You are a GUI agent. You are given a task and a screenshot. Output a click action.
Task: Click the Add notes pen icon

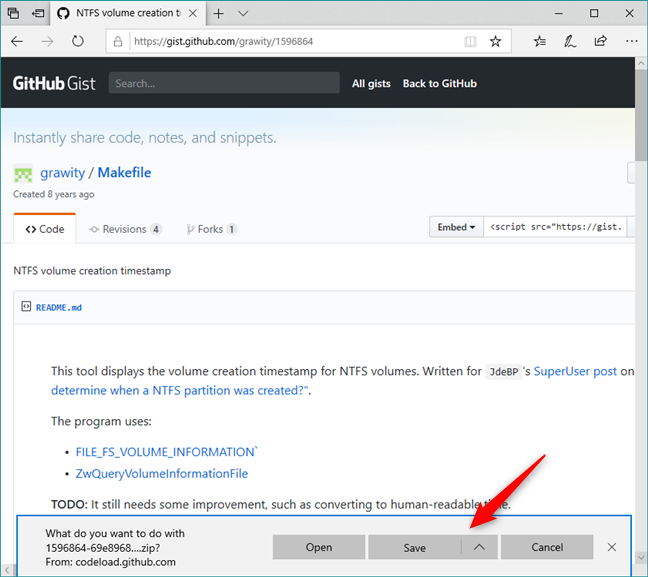coord(570,41)
